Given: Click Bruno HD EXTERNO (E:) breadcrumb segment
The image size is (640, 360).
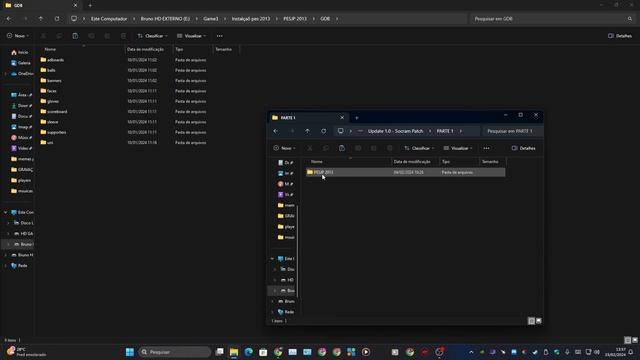Looking at the screenshot, I should tap(165, 19).
